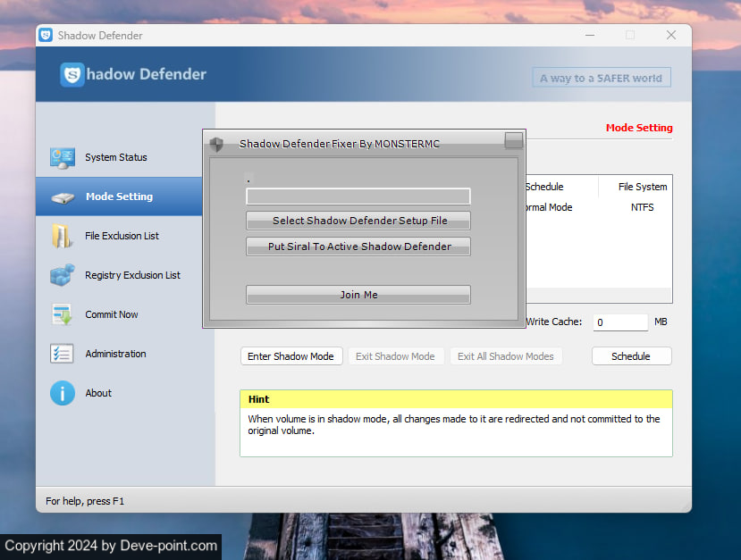Click the System Status monitor icon
The width and height of the screenshot is (741, 560).
coord(63,158)
